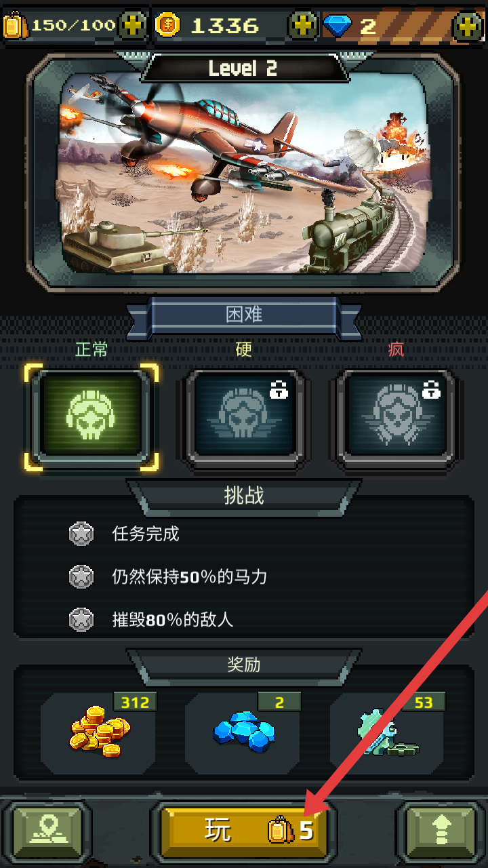Tap the plus icon beside blue gems
The image size is (488, 868).
(x=467, y=26)
